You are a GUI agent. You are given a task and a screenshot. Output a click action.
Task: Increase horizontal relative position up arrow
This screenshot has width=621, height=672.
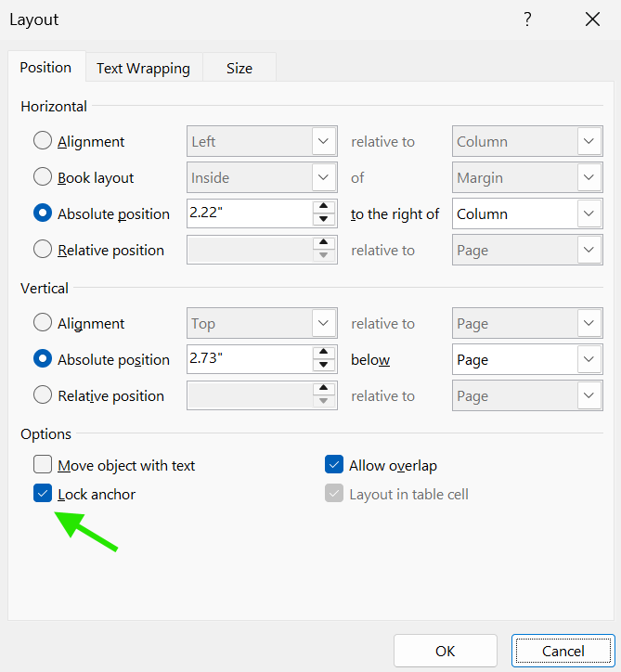coord(324,242)
